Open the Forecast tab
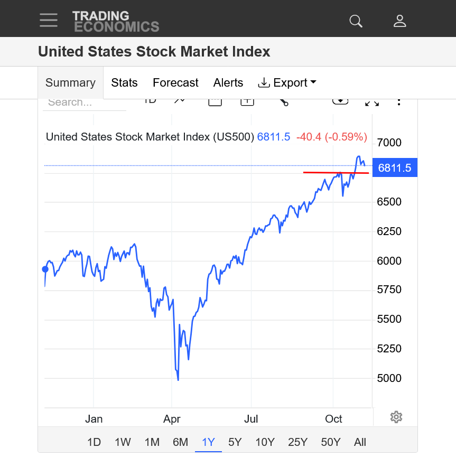Viewport: 456px width, 476px height. click(175, 83)
